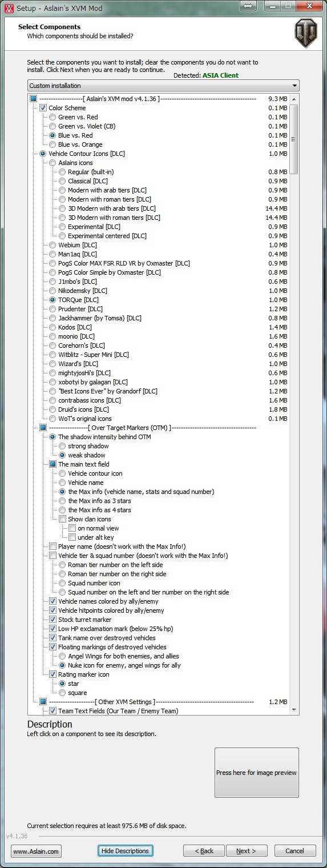
Task: Select Druid's icons [DLC]
Action: [x=53, y=409]
